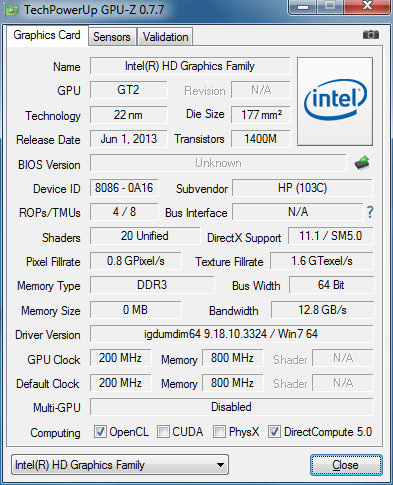393x485 pixels.
Task: Open the Intel(R) HD Graphics Family dropdown
Action: coord(120,465)
